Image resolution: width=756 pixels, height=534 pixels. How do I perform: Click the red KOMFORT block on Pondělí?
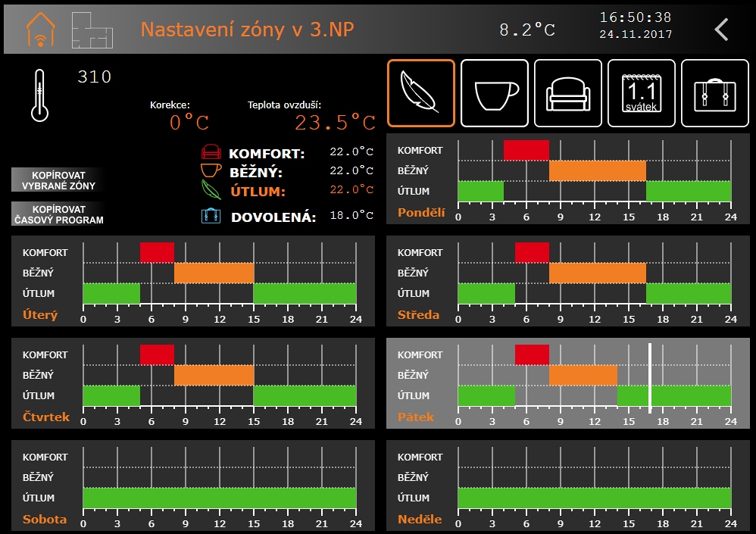(526, 150)
